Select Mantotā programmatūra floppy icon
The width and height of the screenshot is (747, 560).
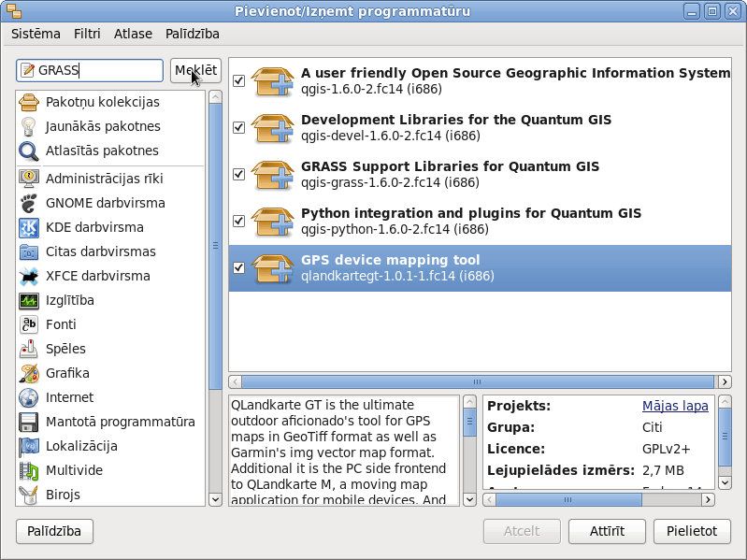[29, 422]
